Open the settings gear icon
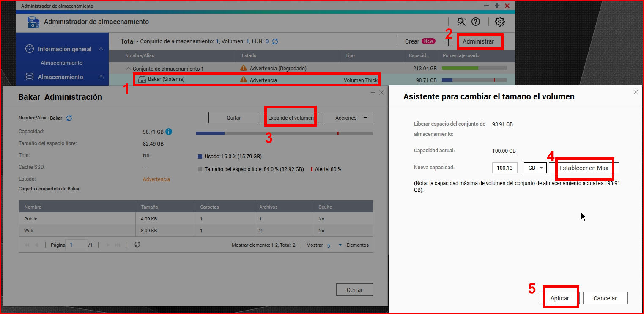Viewport: 644px width, 314px height. 499,22
